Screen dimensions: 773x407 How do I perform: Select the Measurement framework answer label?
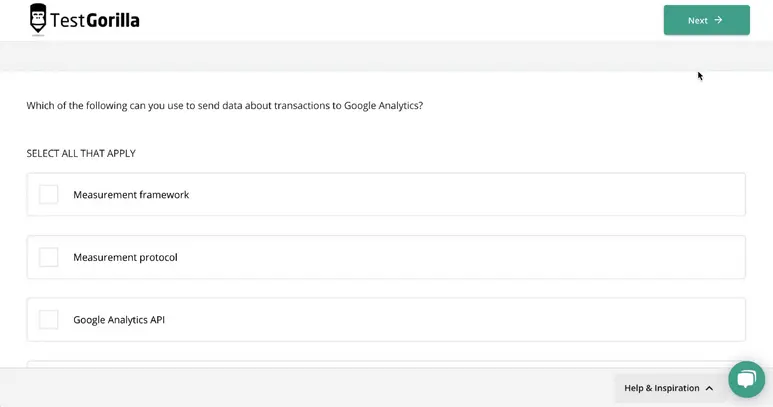pos(131,195)
